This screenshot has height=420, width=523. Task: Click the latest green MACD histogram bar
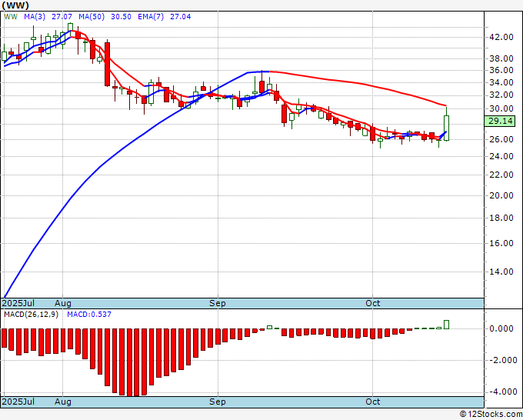446,325
